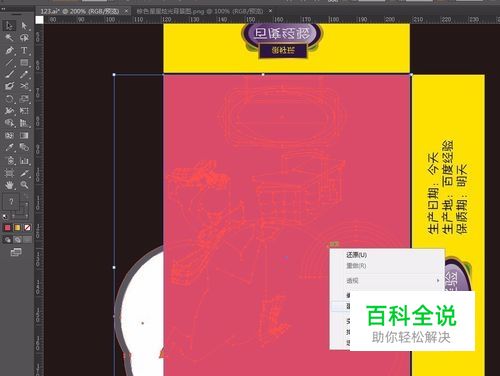Select the Rectangle shape tool
This screenshot has height=376, width=500.
tap(24, 62)
